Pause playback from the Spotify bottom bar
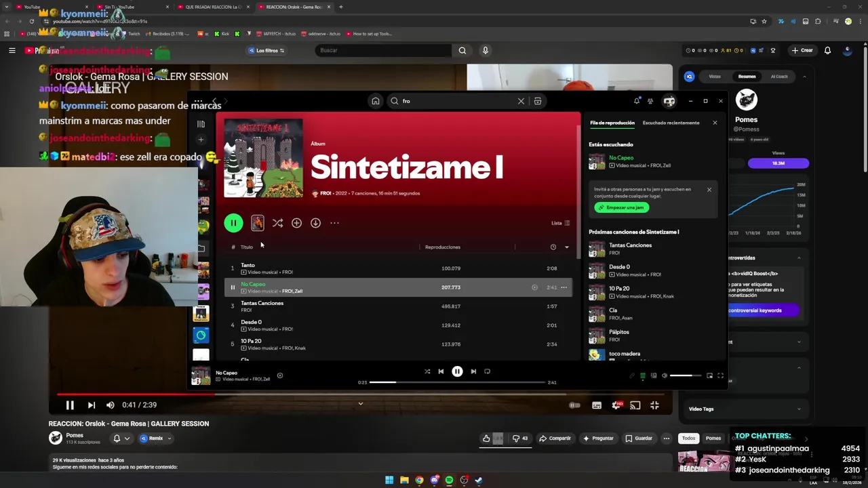This screenshot has width=868, height=488. click(457, 371)
